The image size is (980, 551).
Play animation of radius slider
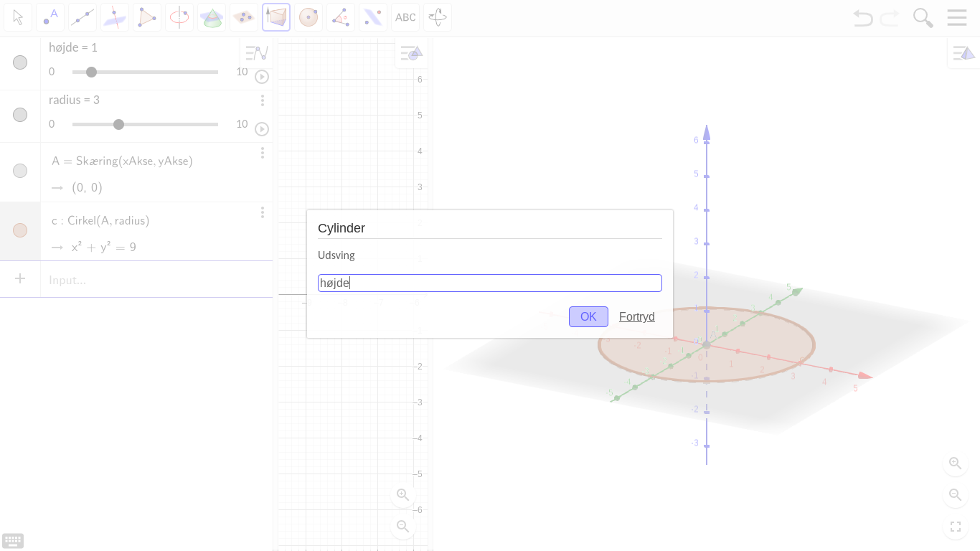(263, 129)
